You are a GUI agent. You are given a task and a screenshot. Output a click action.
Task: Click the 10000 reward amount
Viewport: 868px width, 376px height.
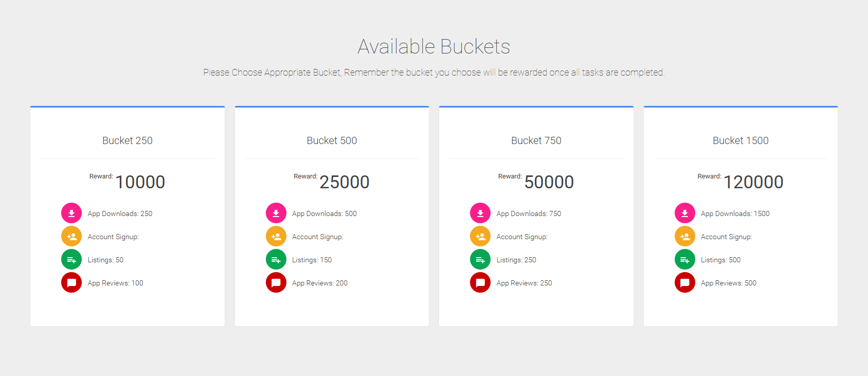click(x=140, y=182)
